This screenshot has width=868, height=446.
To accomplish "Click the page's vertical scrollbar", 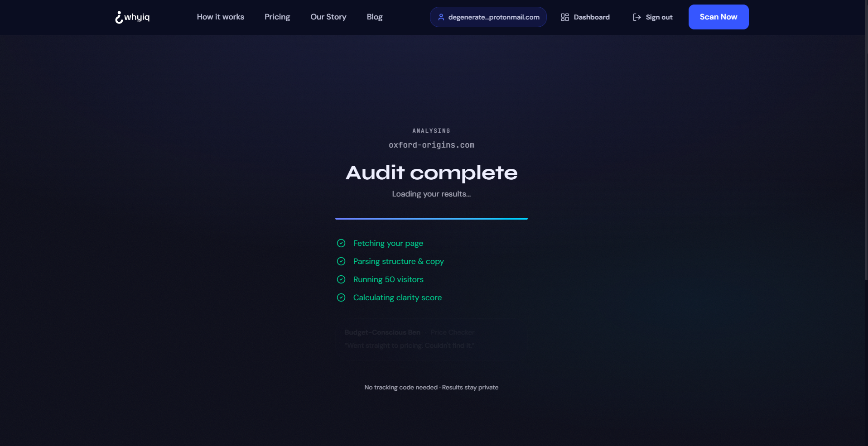I will (866, 140).
